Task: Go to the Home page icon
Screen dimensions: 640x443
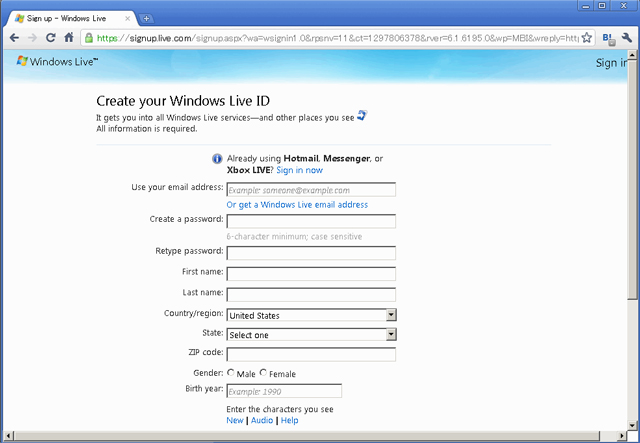Action: click(x=69, y=38)
